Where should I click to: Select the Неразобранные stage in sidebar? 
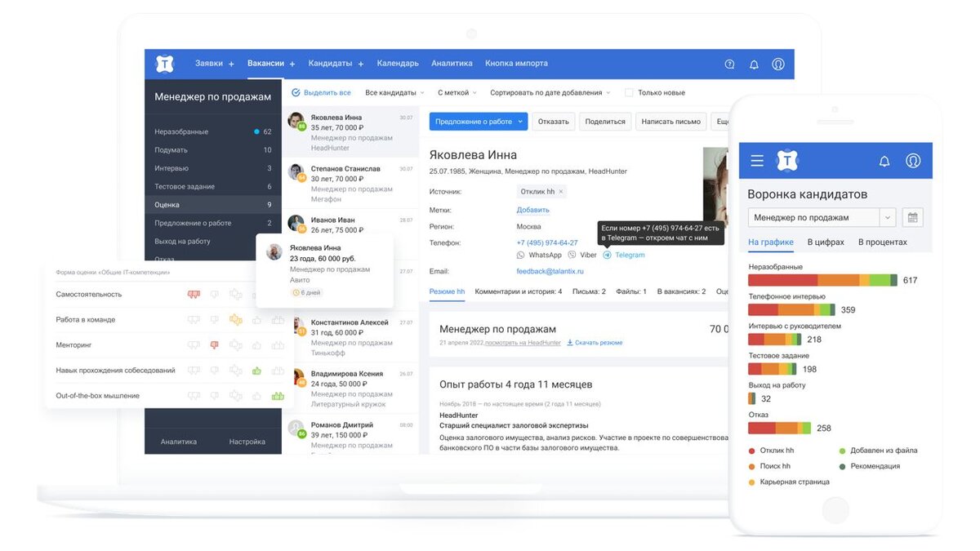[213, 131]
